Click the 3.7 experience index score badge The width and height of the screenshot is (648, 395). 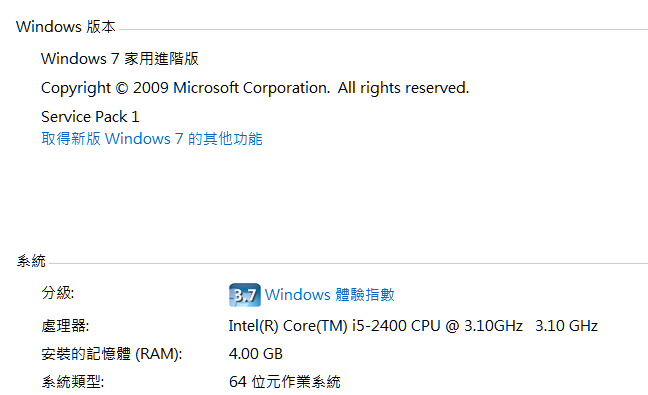(245, 295)
